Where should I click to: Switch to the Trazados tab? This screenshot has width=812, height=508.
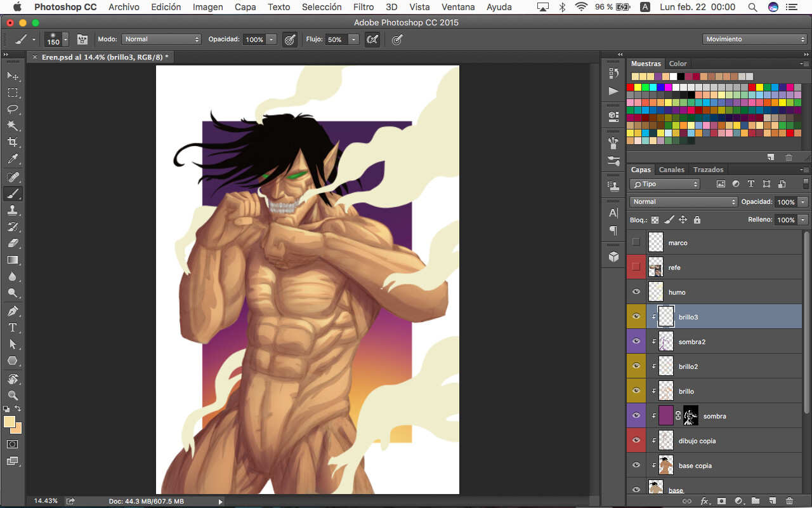[x=709, y=170]
